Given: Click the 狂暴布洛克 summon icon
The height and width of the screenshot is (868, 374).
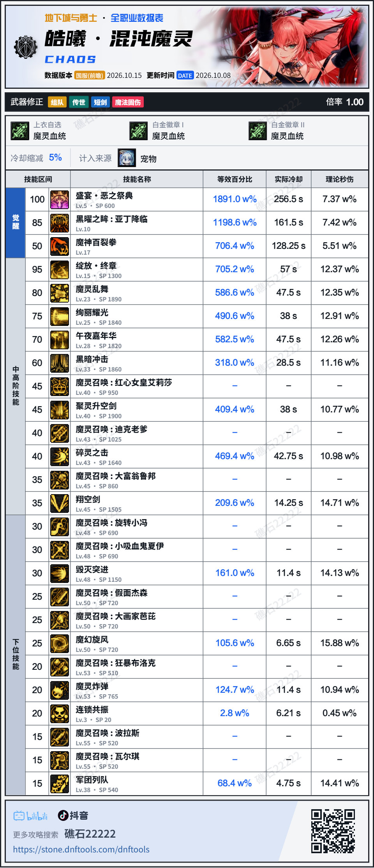Looking at the screenshot, I should point(60,667).
